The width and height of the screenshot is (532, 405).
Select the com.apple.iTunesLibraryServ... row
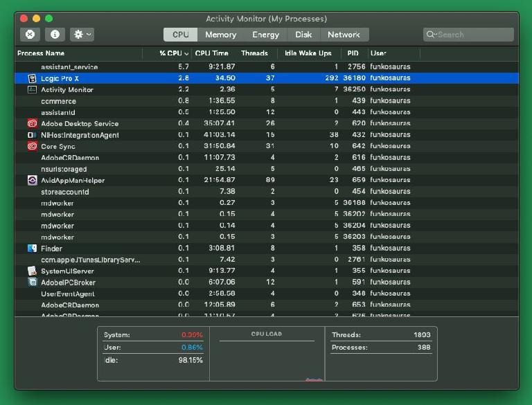267,260
